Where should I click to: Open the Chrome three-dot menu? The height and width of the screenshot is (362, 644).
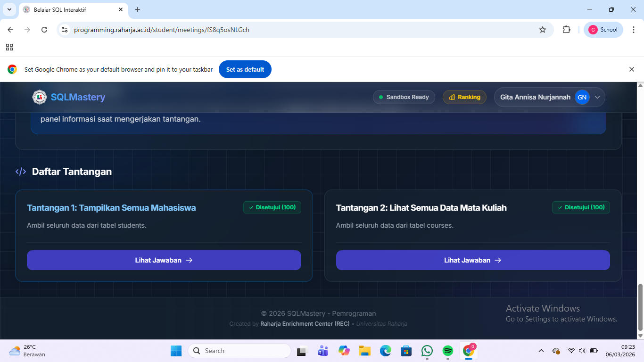tap(633, 30)
